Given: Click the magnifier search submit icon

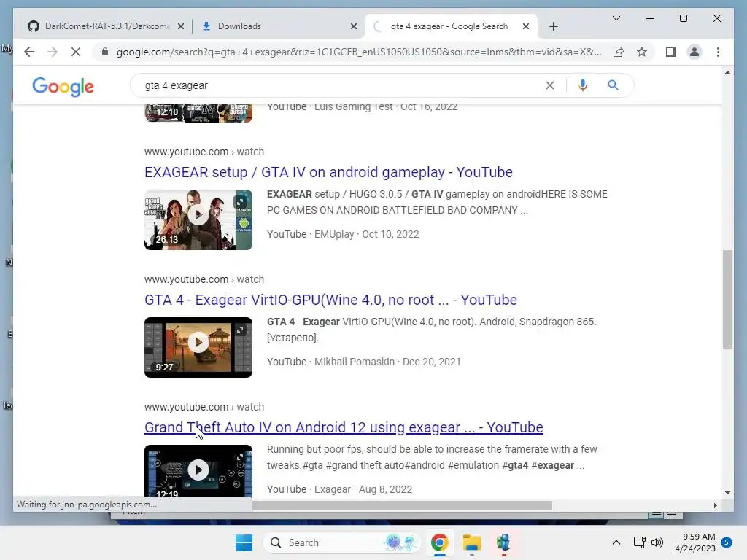Looking at the screenshot, I should (x=613, y=85).
